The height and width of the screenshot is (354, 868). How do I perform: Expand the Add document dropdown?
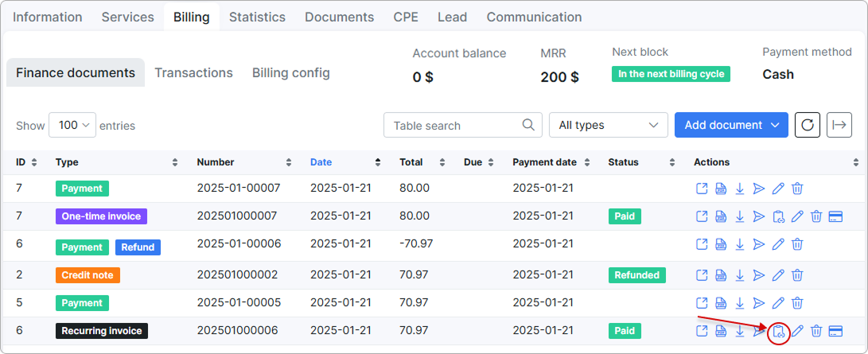731,125
